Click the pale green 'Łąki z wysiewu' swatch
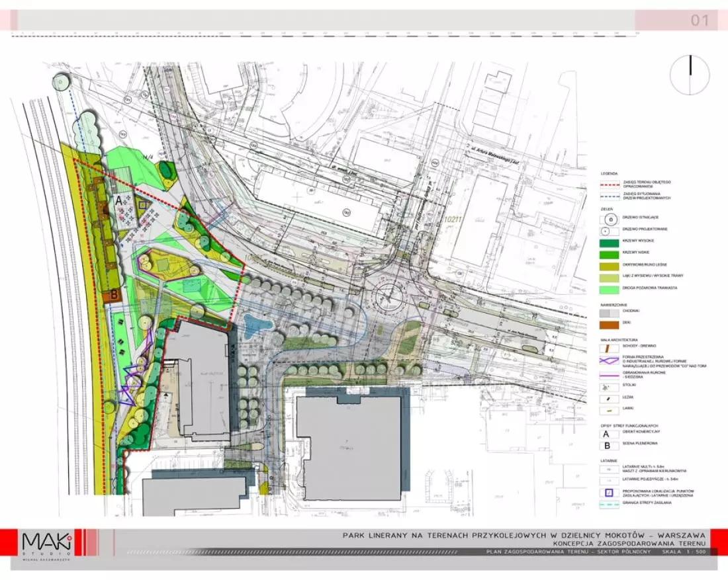Viewport: 728px width, 580px height. point(609,278)
